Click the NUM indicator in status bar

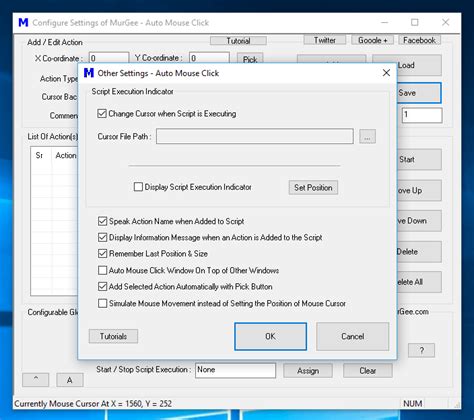pyautogui.click(x=413, y=404)
